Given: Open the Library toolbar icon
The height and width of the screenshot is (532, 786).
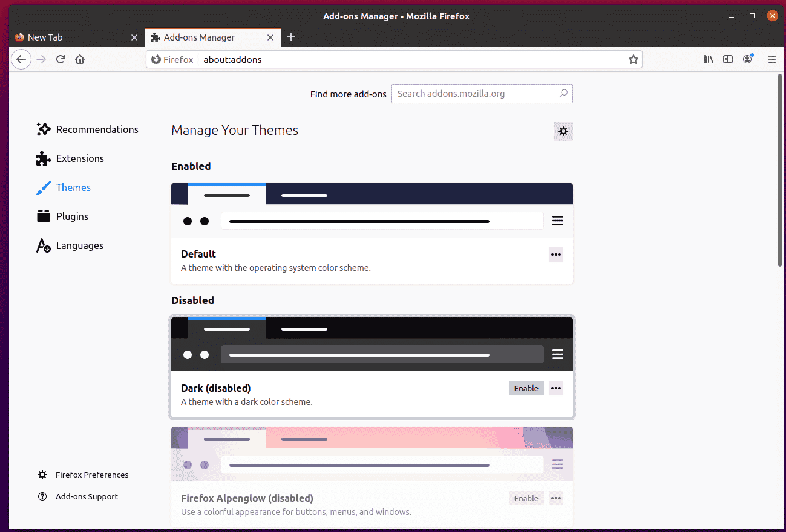Looking at the screenshot, I should coord(709,59).
